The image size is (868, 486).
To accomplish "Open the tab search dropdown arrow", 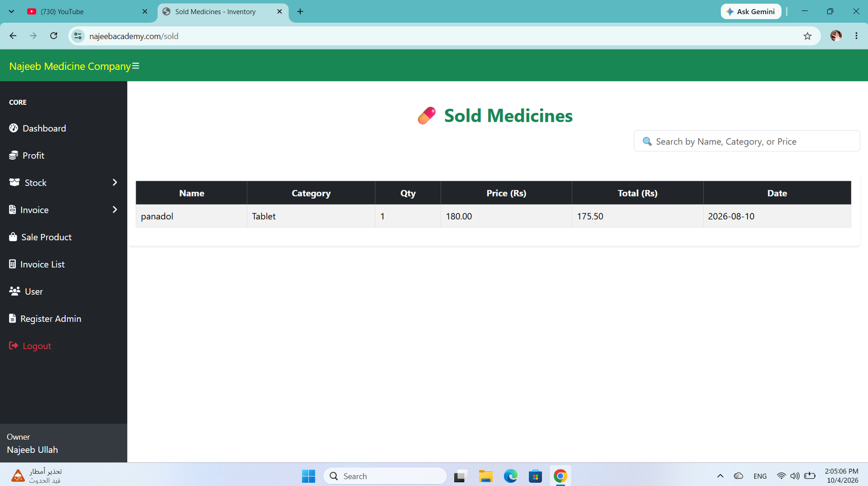I will (x=11, y=11).
